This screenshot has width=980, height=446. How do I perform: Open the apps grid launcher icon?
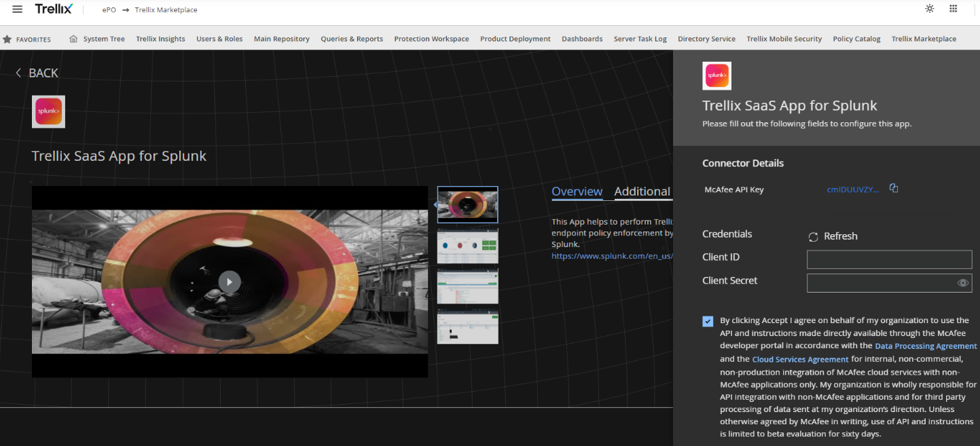point(954,9)
